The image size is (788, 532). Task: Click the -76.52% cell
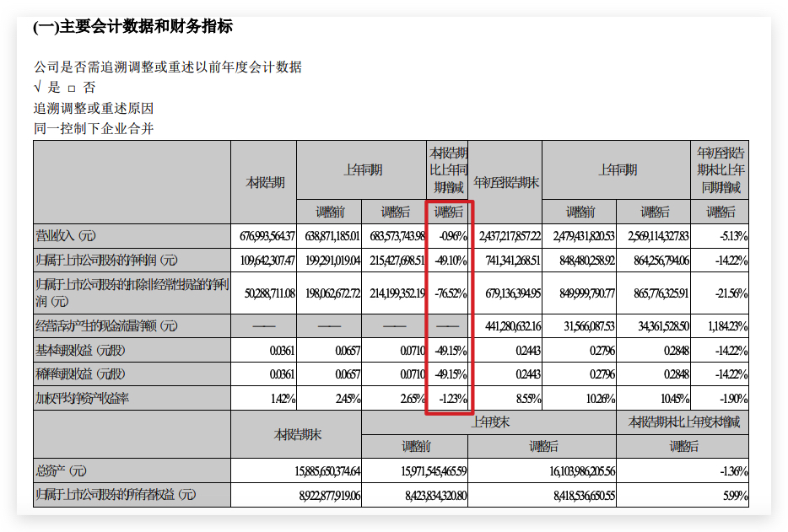coord(451,293)
